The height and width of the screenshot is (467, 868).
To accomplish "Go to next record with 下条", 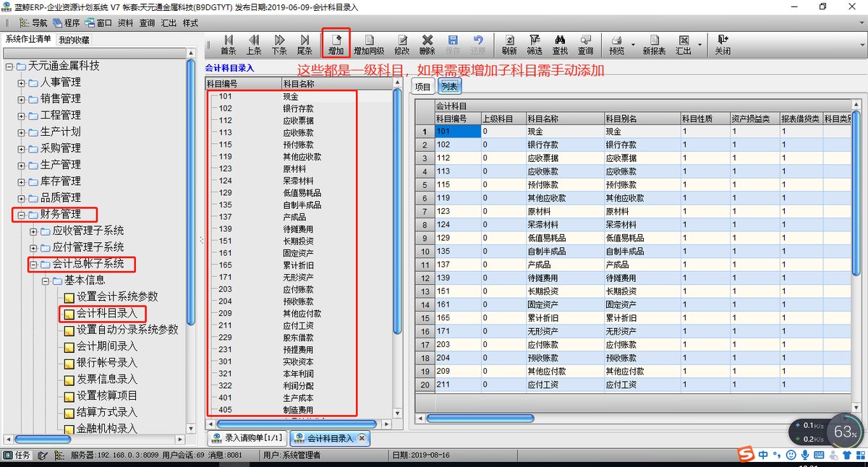I will click(x=279, y=45).
